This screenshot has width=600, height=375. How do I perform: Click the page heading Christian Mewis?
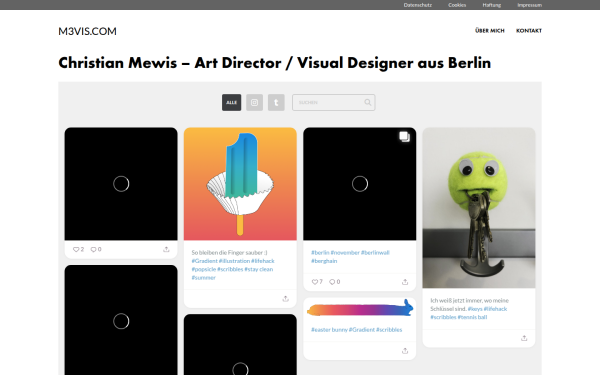(x=274, y=63)
